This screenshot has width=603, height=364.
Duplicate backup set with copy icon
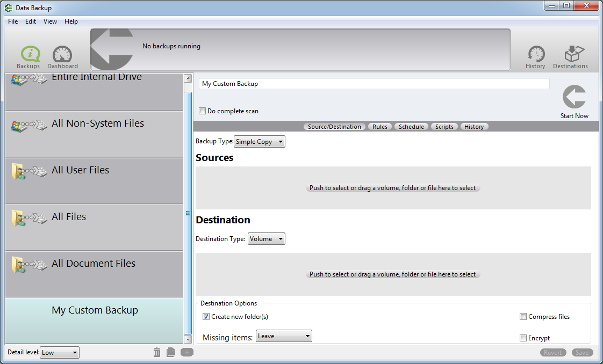coord(171,352)
